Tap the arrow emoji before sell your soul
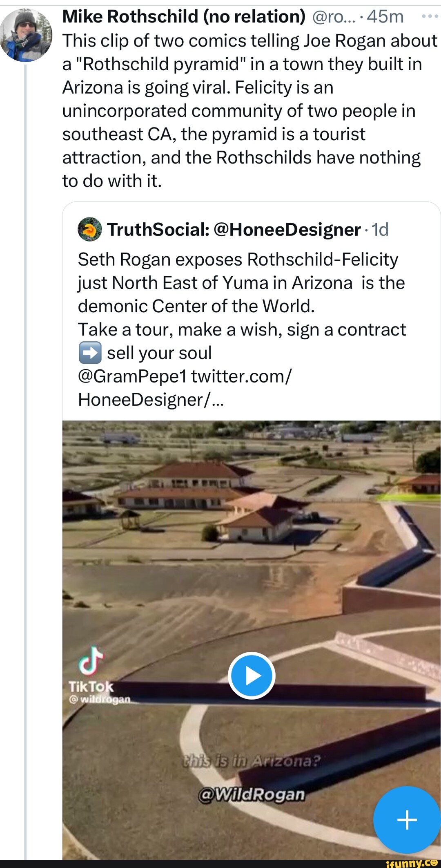Viewport: 441px width, 868px height. pyautogui.click(x=90, y=352)
